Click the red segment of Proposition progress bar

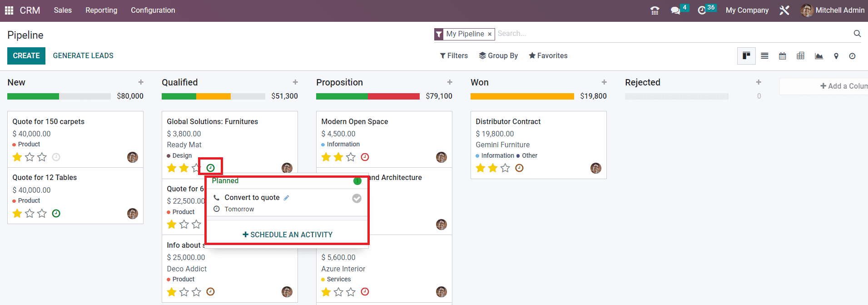393,96
